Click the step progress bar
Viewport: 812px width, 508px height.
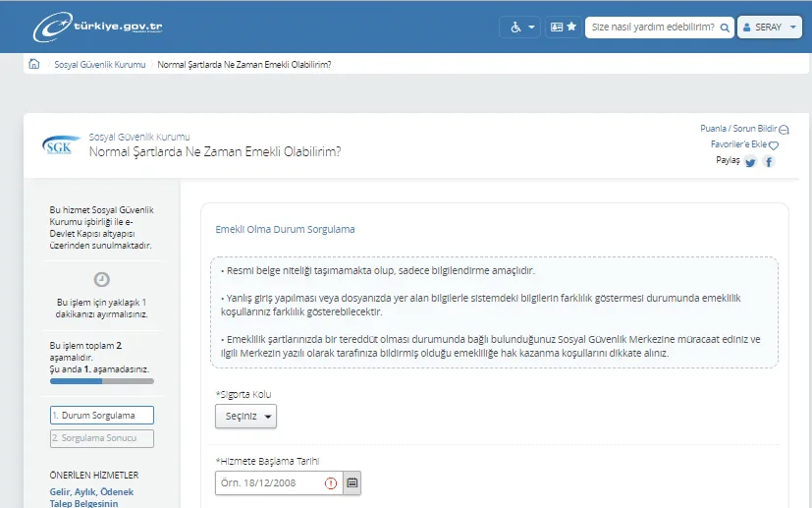click(x=102, y=381)
